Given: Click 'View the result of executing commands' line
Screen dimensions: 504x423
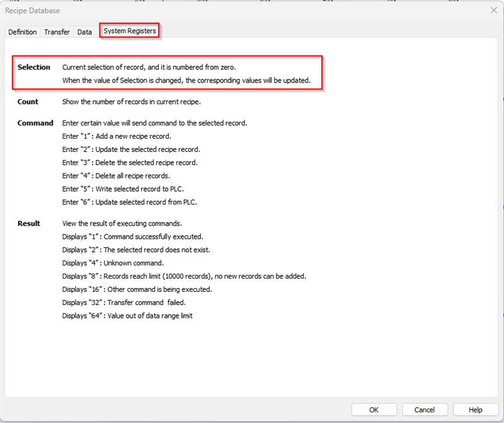Looking at the screenshot, I should 122,223.
